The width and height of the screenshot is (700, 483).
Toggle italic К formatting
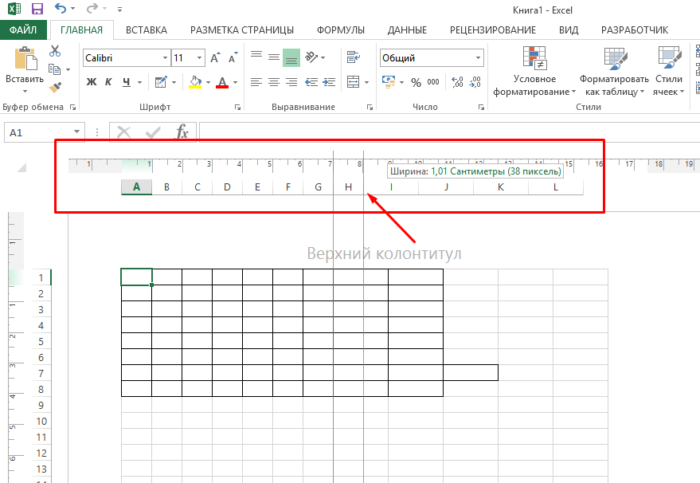pos(108,82)
